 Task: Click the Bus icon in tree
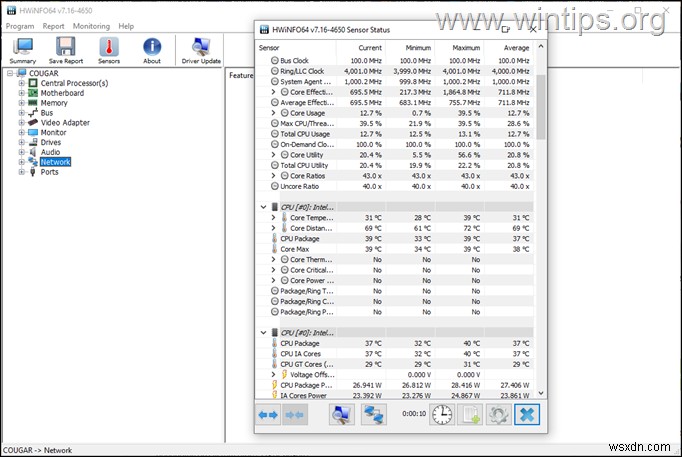(33, 113)
